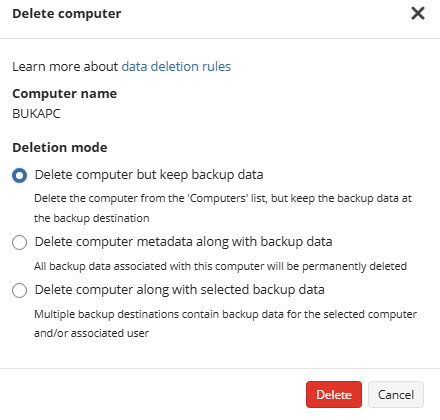The width and height of the screenshot is (440, 420).
Task: Click 'Delete computer along with selected backup data' label
Action: pos(180,290)
